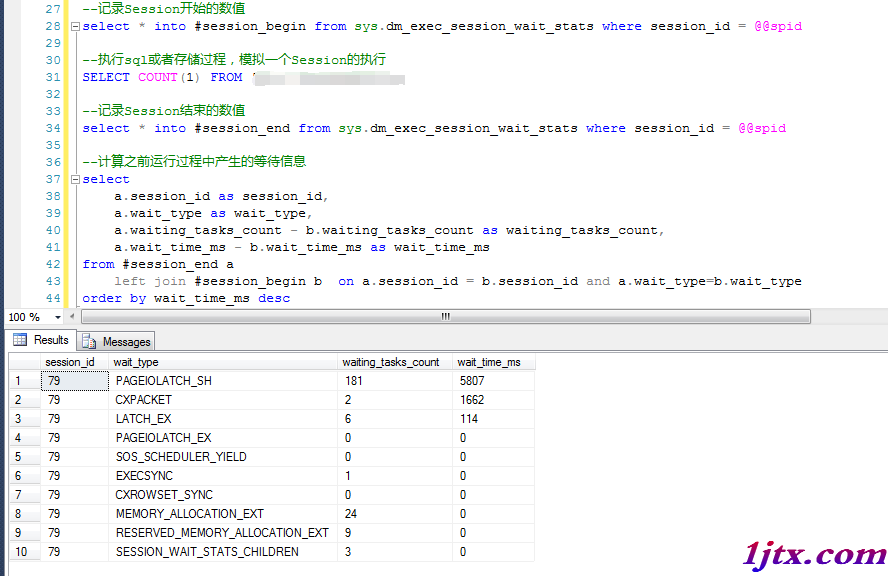Open the 100 % zoom dropdown
This screenshot has height=576, width=892.
57,317
